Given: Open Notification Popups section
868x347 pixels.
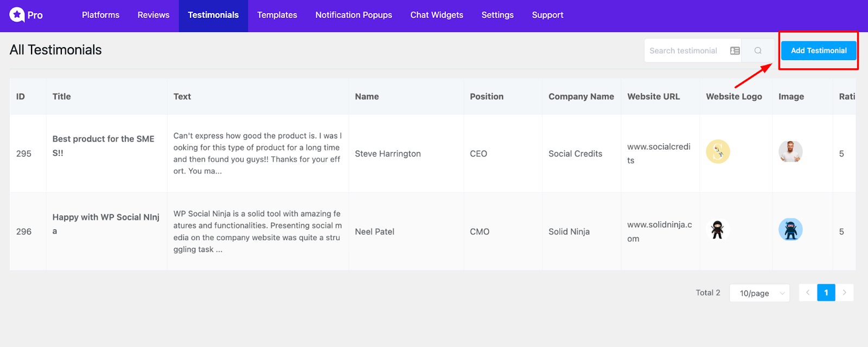Looking at the screenshot, I should tap(354, 15).
